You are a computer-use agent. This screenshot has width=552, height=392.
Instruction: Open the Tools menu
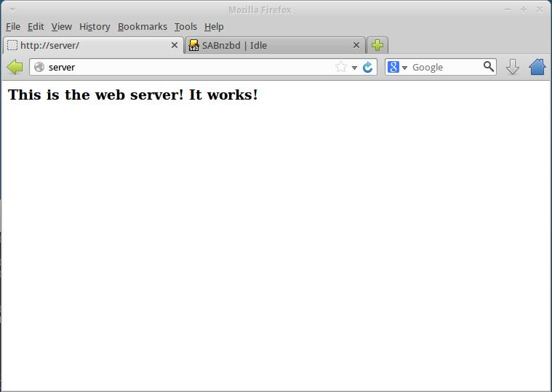(x=185, y=27)
